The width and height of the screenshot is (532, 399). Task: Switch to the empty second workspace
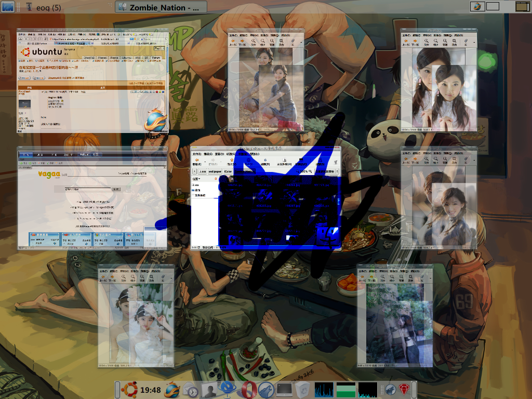tap(493, 6)
